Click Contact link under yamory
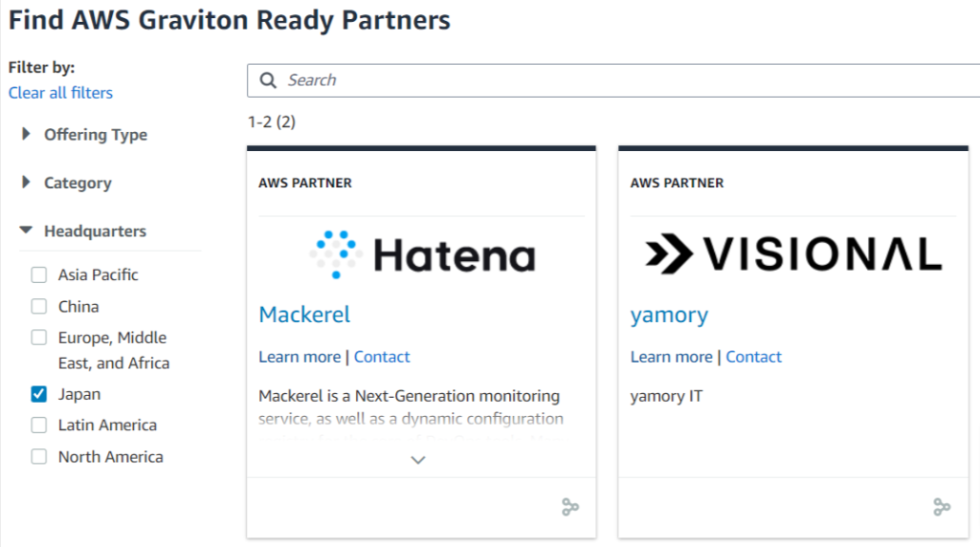 pyautogui.click(x=754, y=357)
